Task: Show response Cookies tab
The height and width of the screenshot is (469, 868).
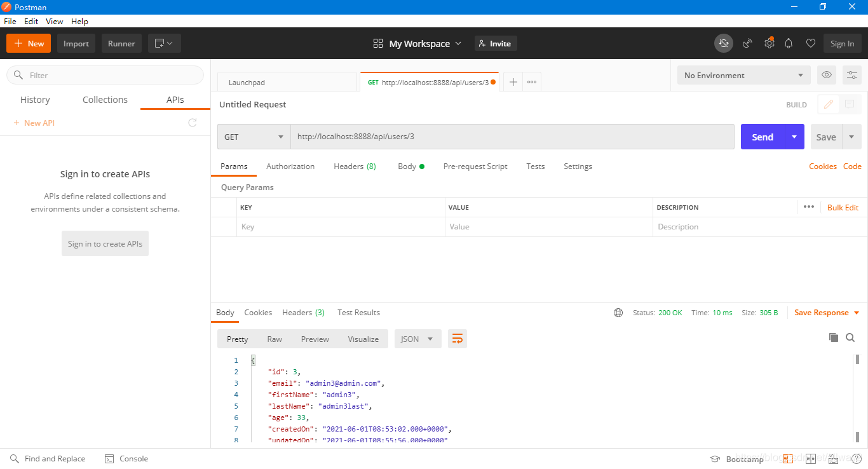Action: click(258, 313)
